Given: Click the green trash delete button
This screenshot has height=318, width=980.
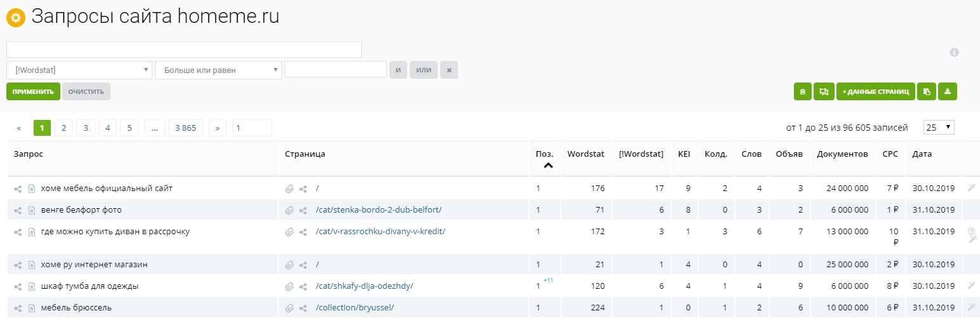Looking at the screenshot, I should 803,91.
